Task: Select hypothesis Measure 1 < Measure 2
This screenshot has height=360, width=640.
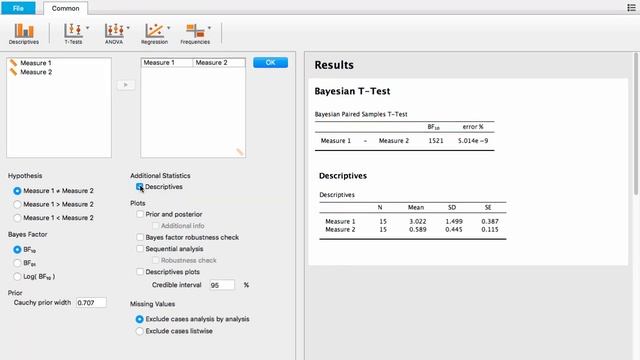Action: pyautogui.click(x=17, y=218)
